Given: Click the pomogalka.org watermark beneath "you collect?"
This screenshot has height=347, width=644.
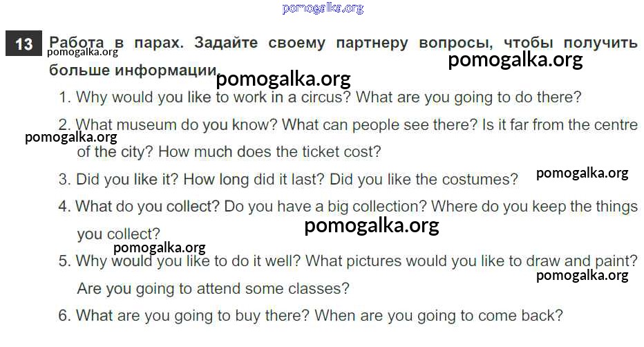Looking at the screenshot, I should (159, 247).
